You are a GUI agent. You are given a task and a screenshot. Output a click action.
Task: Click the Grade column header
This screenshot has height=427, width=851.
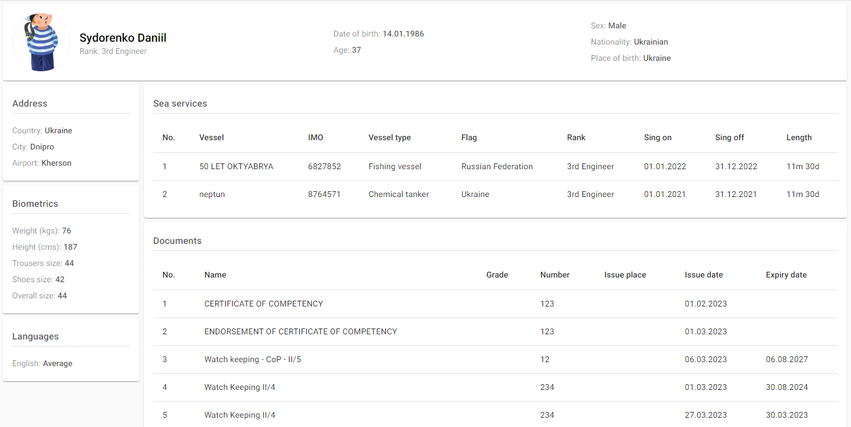click(497, 275)
